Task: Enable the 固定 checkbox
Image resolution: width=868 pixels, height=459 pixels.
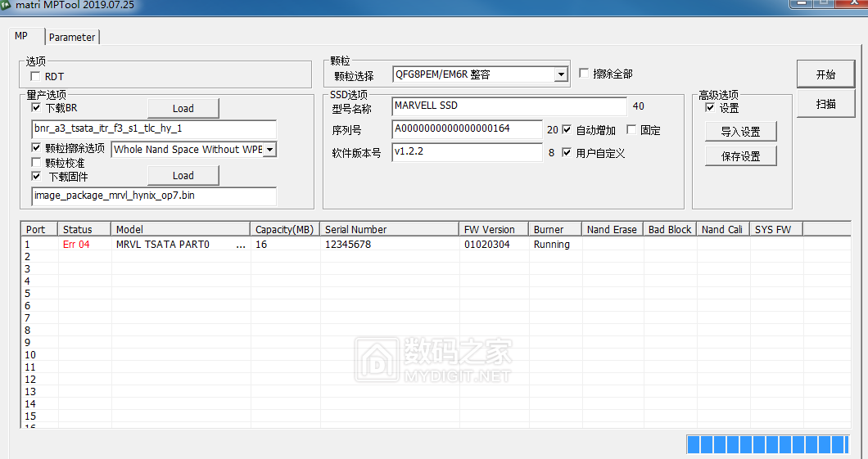Action: (631, 130)
